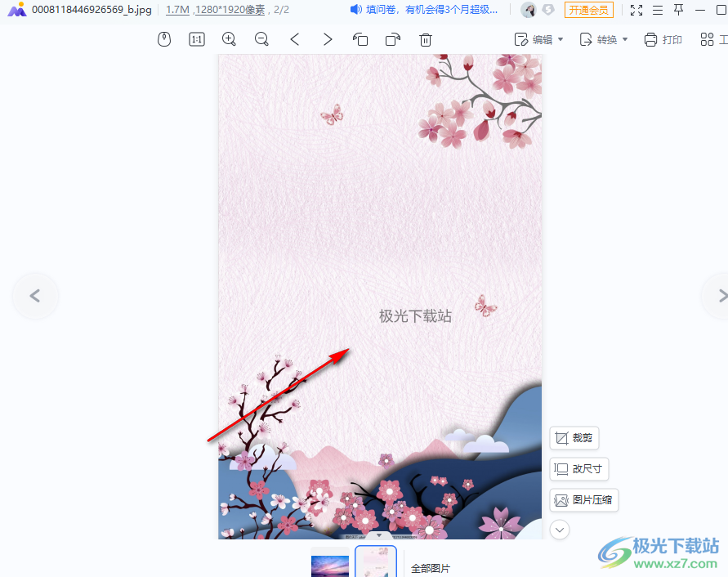Viewport: 728px width, 577px height.
Task: Click 打印 to print the image
Action: pyautogui.click(x=663, y=39)
